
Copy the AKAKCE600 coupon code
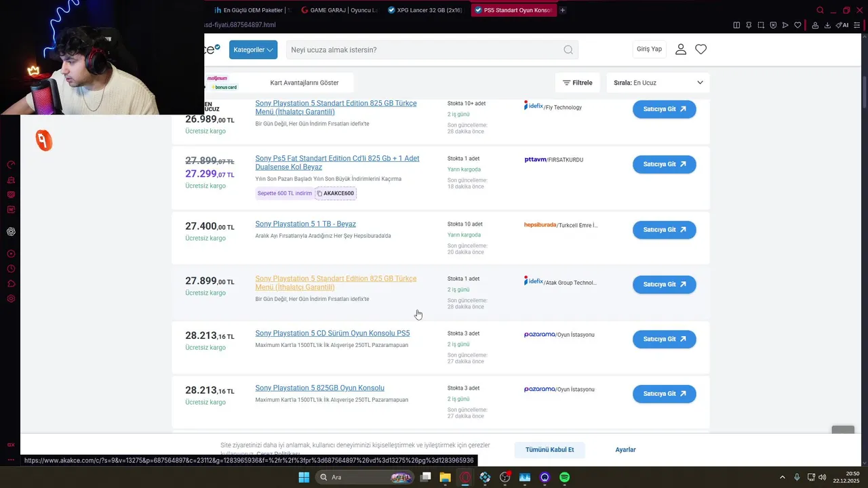[x=335, y=193]
